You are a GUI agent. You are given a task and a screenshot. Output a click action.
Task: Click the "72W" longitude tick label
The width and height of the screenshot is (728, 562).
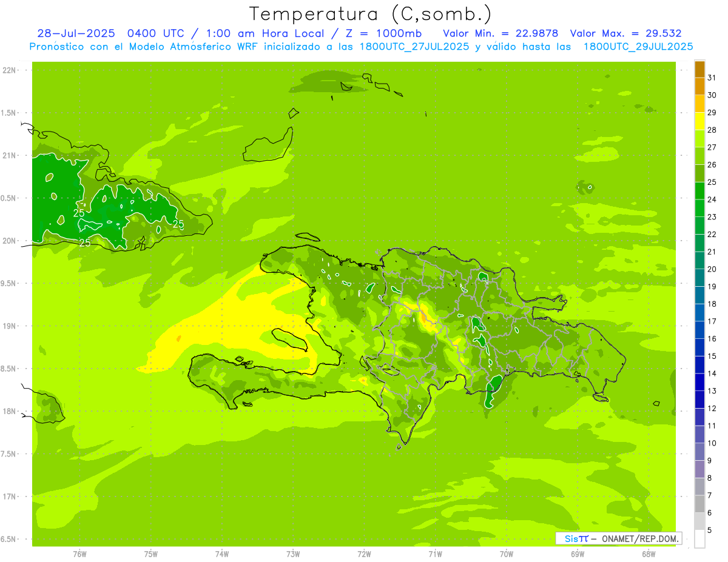click(x=364, y=554)
